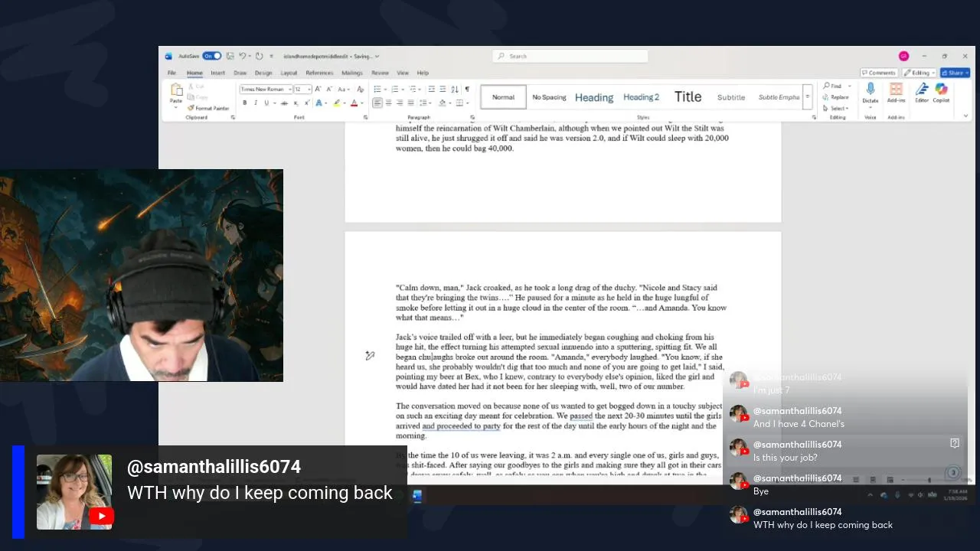This screenshot has height=551, width=980.
Task: Apply the Heading 2 style
Action: (641, 97)
